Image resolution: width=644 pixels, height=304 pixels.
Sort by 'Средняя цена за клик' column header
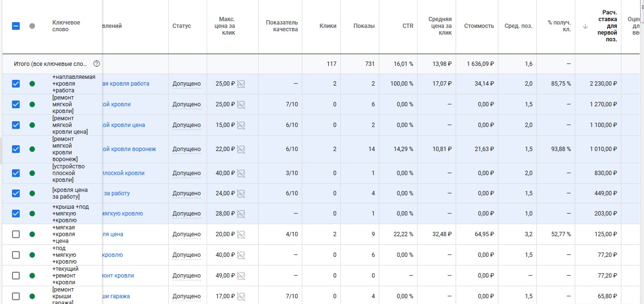coord(440,26)
